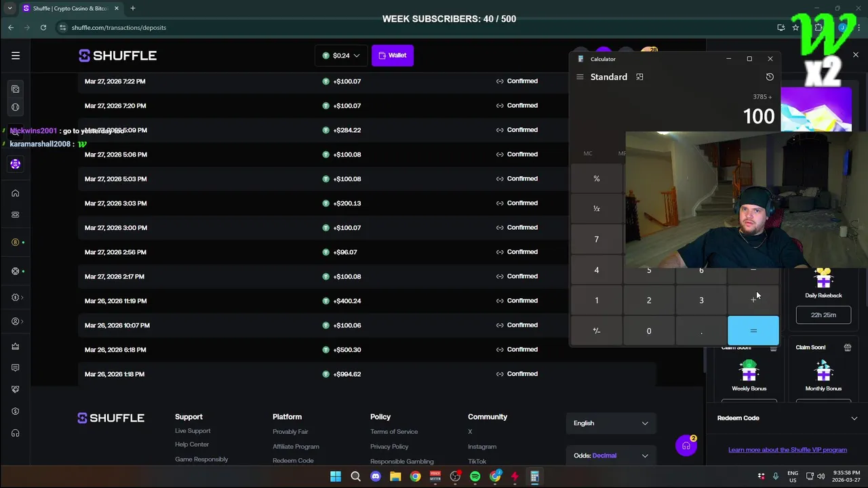Screen dimensions: 868x488
Task: Click the 1 key in Calculator
Action: [597, 300]
